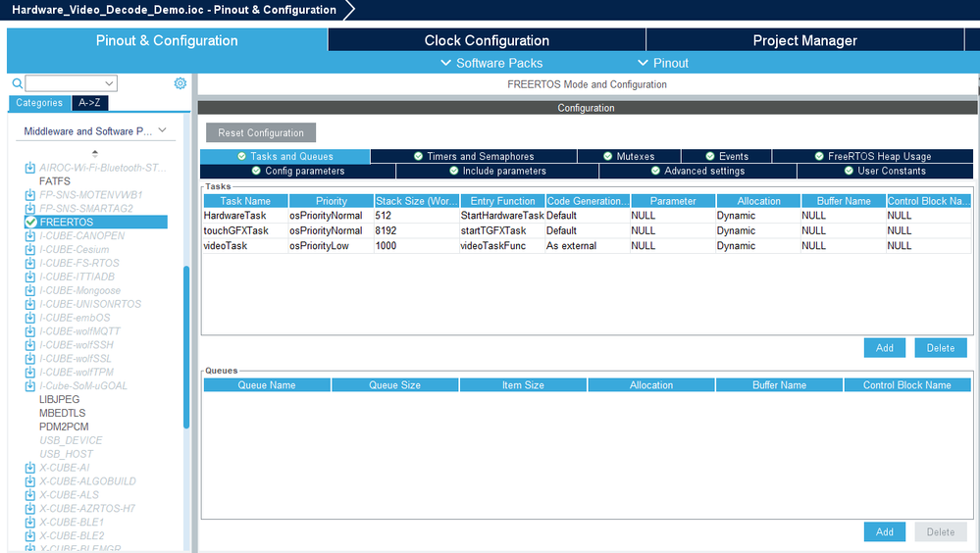
Task: Click download icon beside FP-SNS-MOTENVWB1
Action: coord(30,195)
